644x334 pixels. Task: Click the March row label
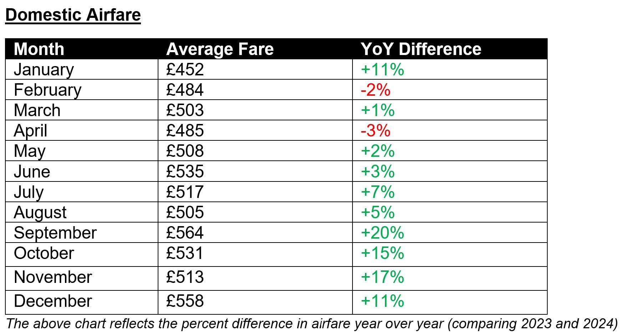tap(37, 110)
